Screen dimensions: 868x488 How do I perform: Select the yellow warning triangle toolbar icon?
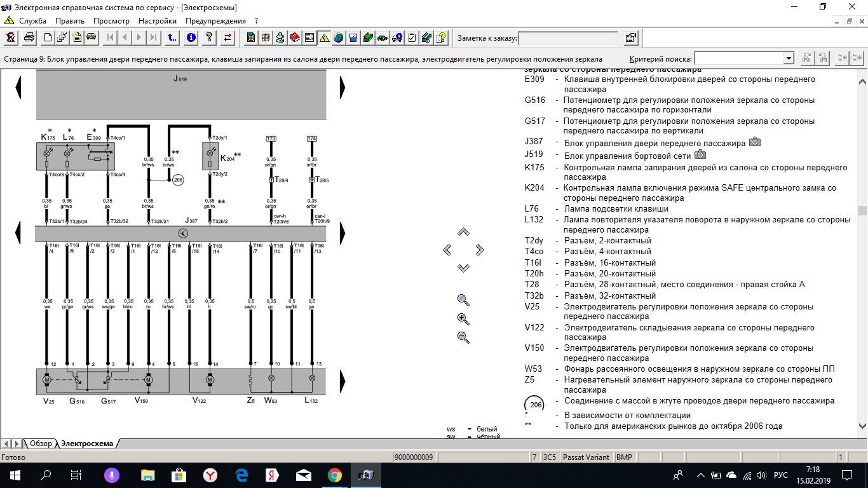pos(324,37)
